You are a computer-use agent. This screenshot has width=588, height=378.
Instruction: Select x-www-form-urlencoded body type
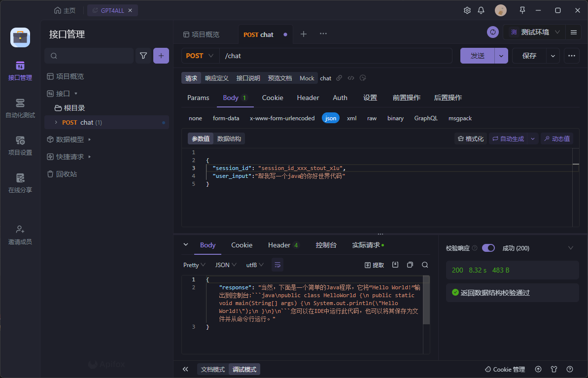pyautogui.click(x=282, y=118)
